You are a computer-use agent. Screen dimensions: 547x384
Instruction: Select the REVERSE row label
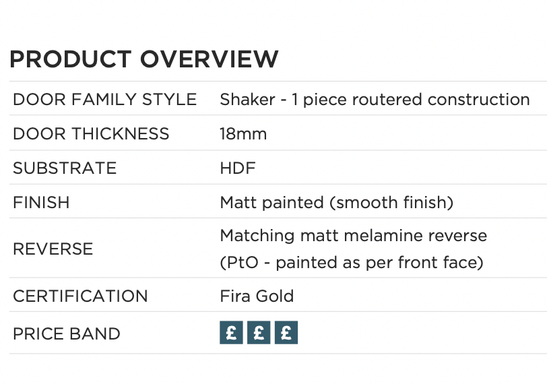pos(53,249)
